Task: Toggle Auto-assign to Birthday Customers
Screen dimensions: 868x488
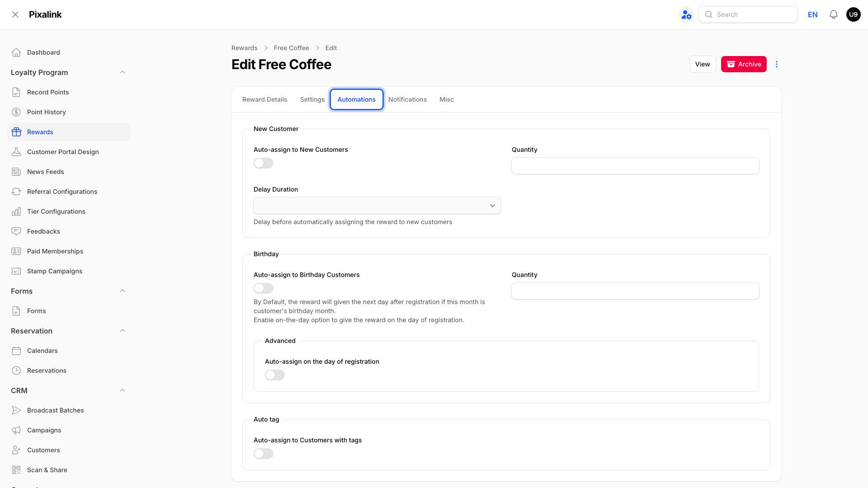Action: pyautogui.click(x=264, y=288)
